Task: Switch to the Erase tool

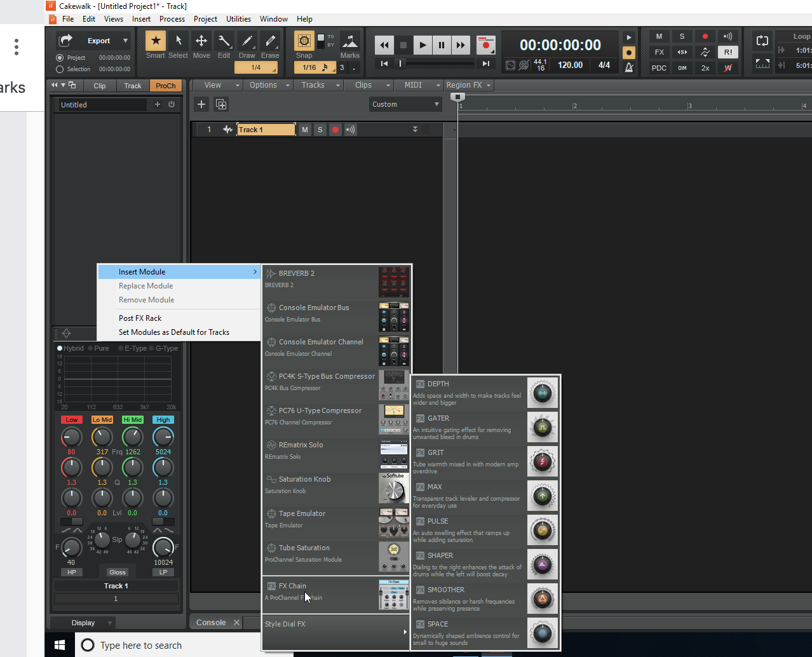Action: [270, 41]
